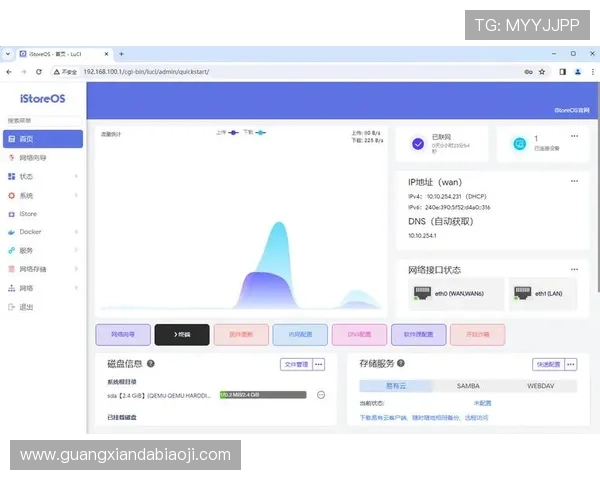Click the browser forward arrow

coord(24,72)
